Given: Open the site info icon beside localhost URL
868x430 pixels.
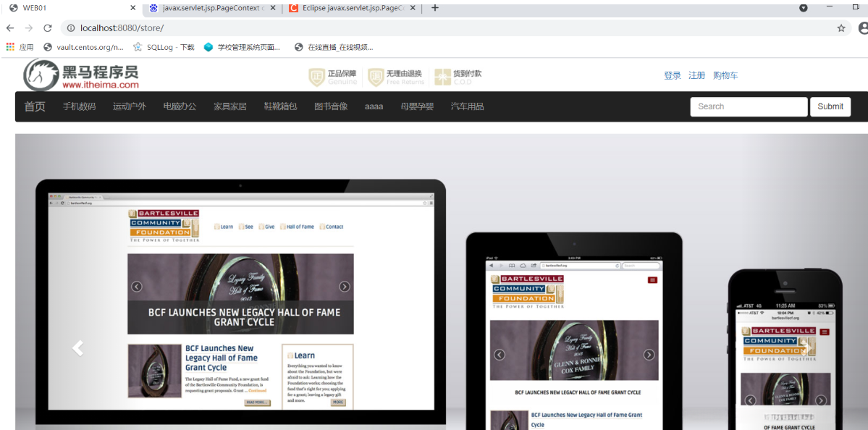Looking at the screenshot, I should pos(71,28).
